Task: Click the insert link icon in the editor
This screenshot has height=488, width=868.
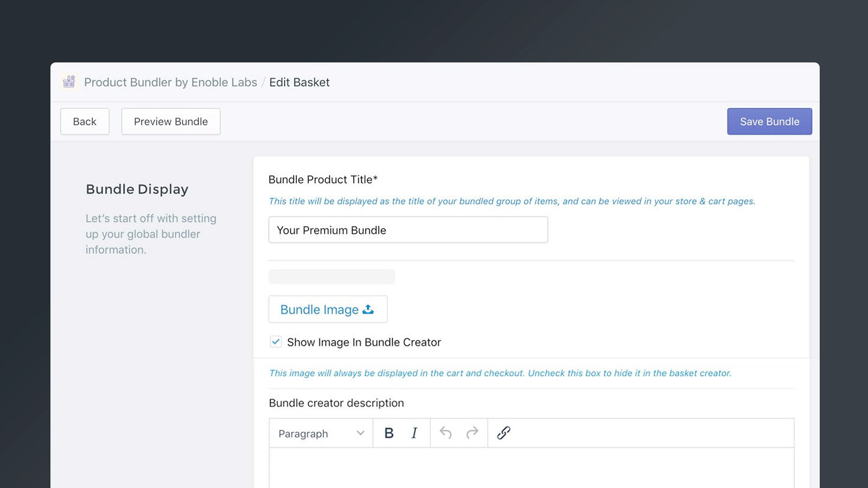Action: (503, 433)
